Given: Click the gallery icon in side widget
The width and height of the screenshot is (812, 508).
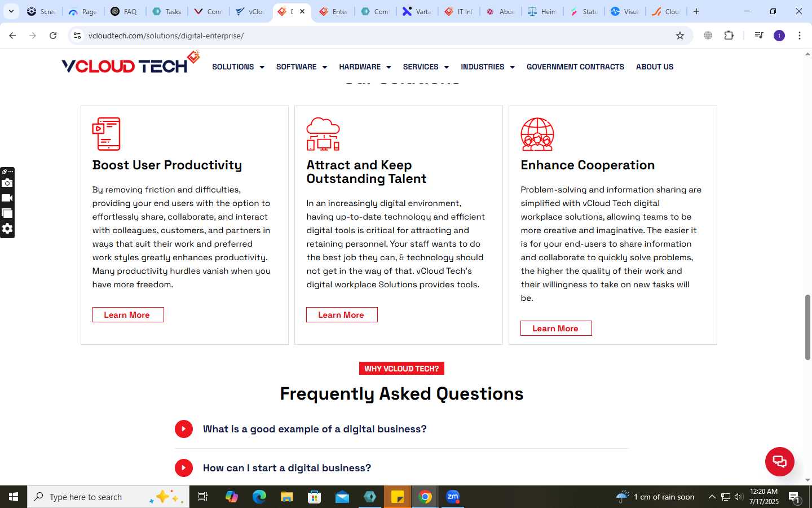Looking at the screenshot, I should coord(7,213).
